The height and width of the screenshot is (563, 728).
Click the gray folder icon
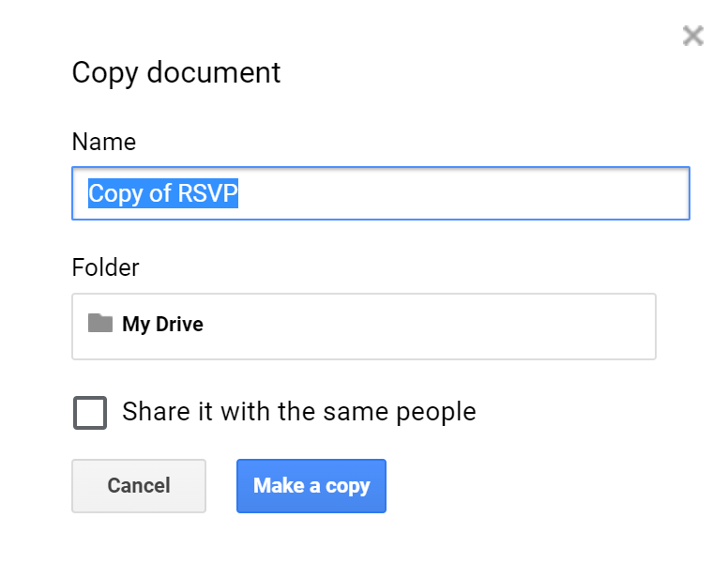[x=100, y=324]
